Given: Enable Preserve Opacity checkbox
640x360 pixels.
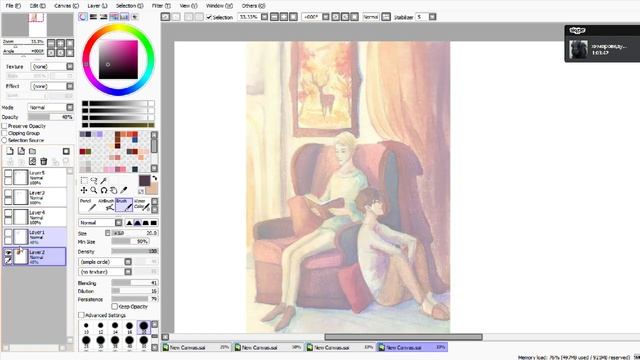Looking at the screenshot, I should [4, 126].
